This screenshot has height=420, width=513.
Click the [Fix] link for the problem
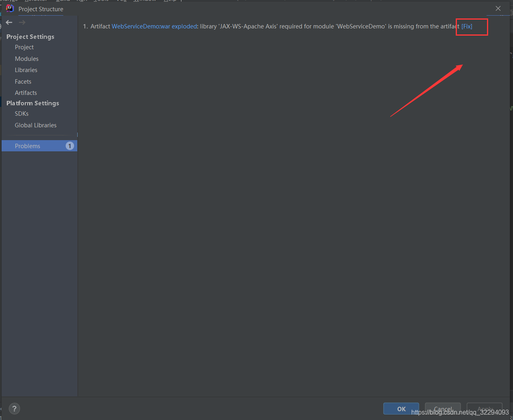pyautogui.click(x=467, y=26)
